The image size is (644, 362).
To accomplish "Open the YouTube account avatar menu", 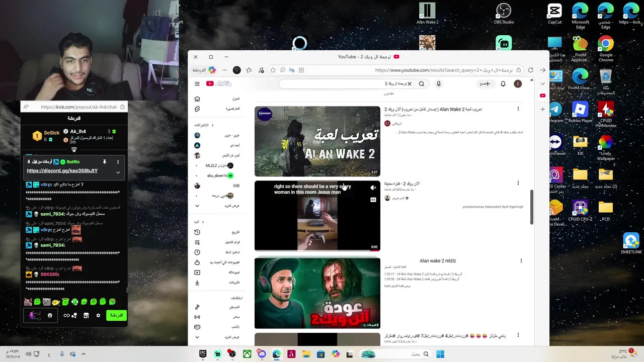I will coord(518,84).
